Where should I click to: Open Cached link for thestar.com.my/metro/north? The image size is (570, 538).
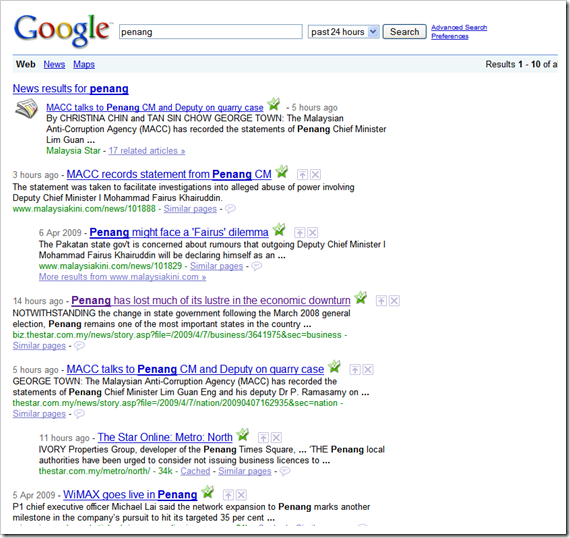click(x=195, y=471)
